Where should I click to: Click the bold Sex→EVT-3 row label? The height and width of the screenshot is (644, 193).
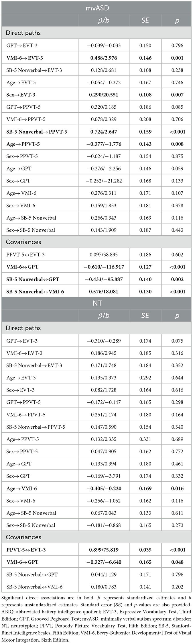point(21,95)
